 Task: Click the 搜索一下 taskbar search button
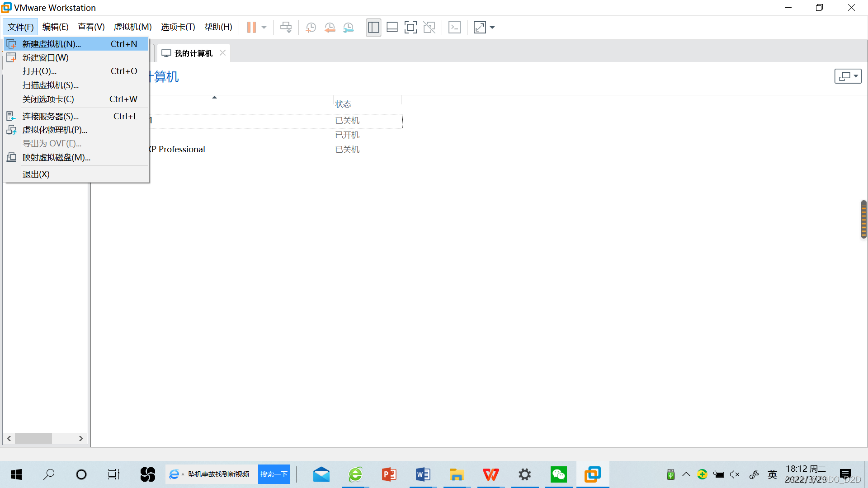pos(274,474)
